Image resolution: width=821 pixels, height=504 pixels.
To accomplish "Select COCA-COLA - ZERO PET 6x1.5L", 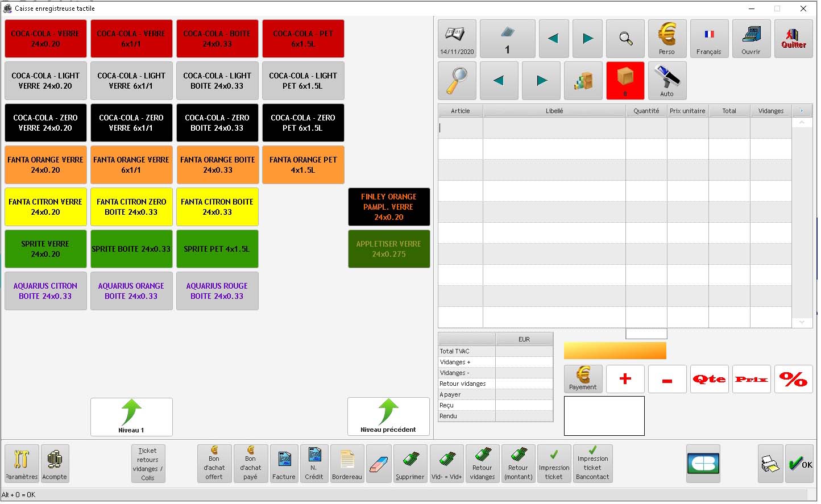I will pyautogui.click(x=303, y=123).
